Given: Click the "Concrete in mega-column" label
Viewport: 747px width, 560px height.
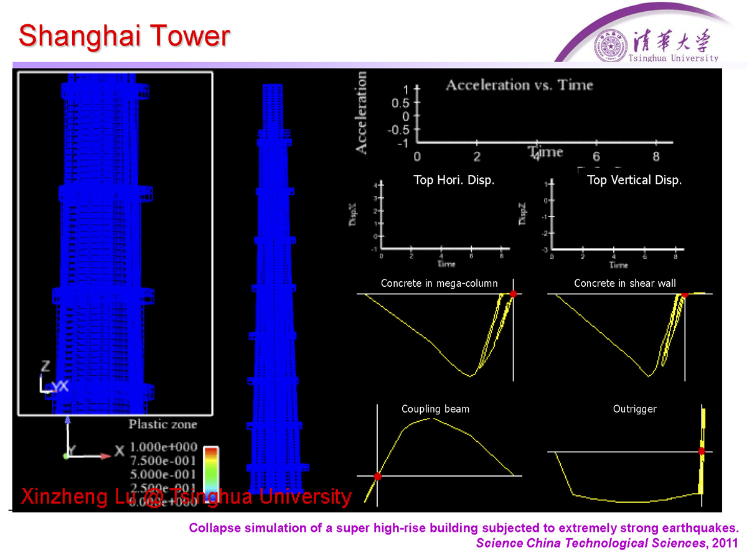Looking at the screenshot, I should [x=439, y=284].
